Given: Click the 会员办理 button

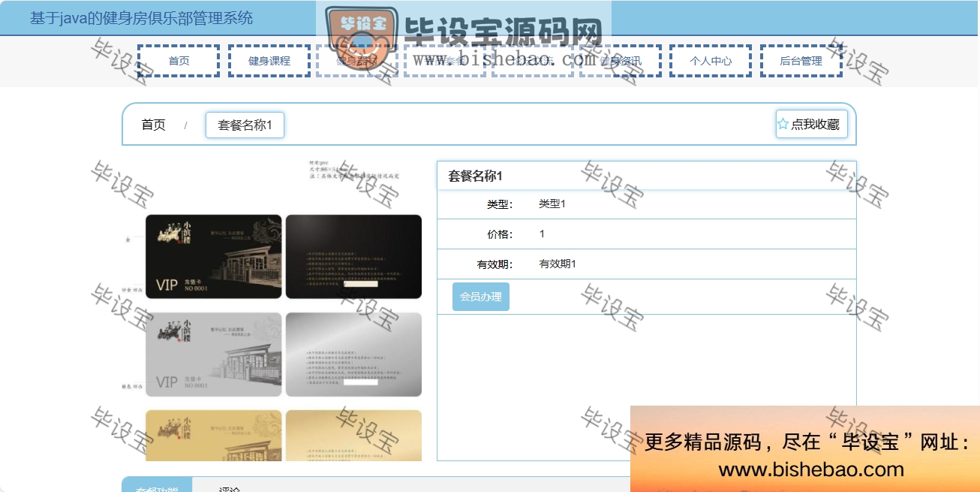Looking at the screenshot, I should [x=481, y=297].
